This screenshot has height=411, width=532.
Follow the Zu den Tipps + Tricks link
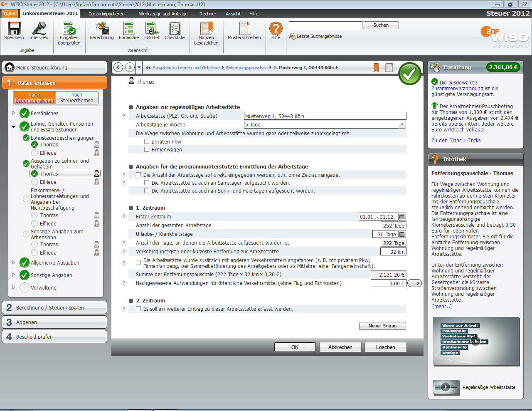pyautogui.click(x=456, y=141)
